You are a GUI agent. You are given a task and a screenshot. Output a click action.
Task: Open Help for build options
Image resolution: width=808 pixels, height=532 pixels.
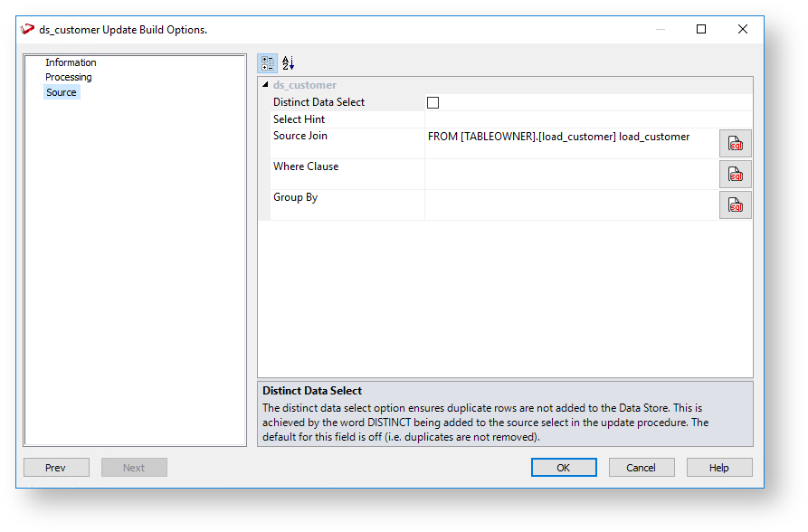[x=719, y=468]
